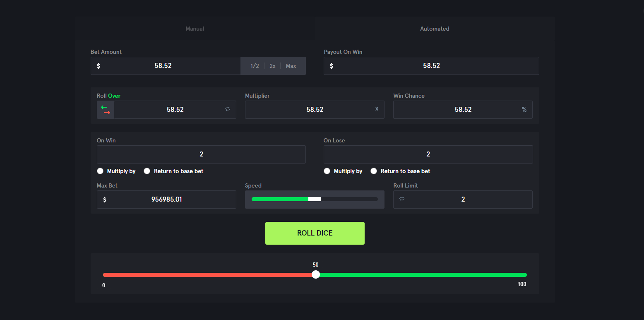The height and width of the screenshot is (320, 644).
Task: Click the loop icon in Roll Limit field
Action: (x=401, y=199)
